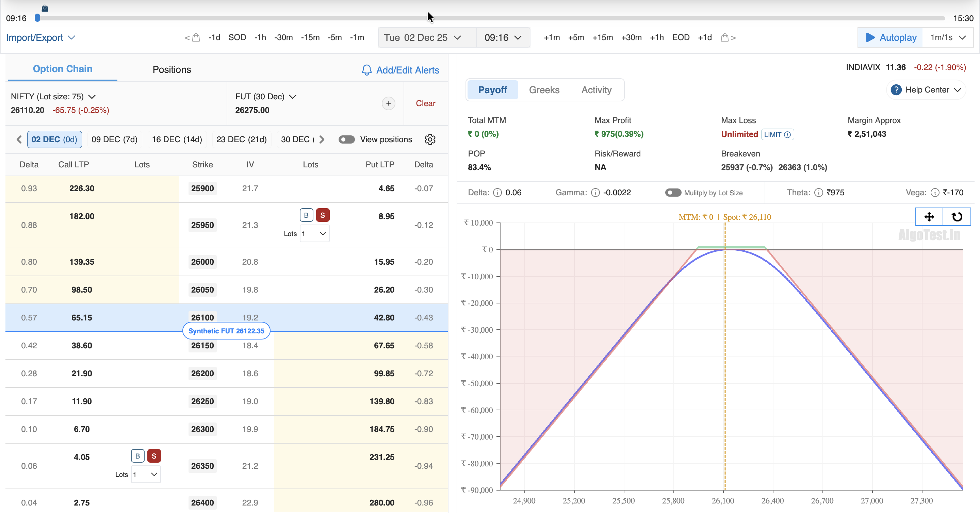Click the option chain settings gear icon
Image resolution: width=980 pixels, height=513 pixels.
click(430, 139)
